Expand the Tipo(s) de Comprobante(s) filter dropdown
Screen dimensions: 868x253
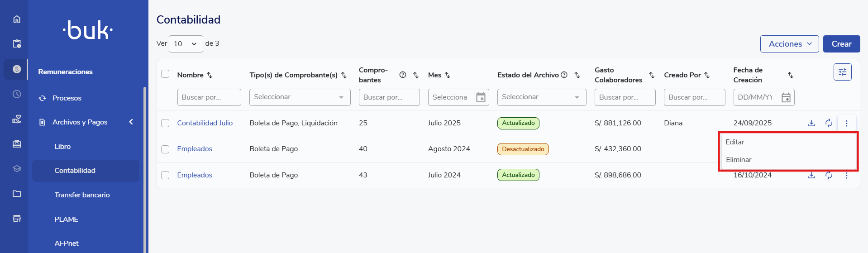point(300,97)
